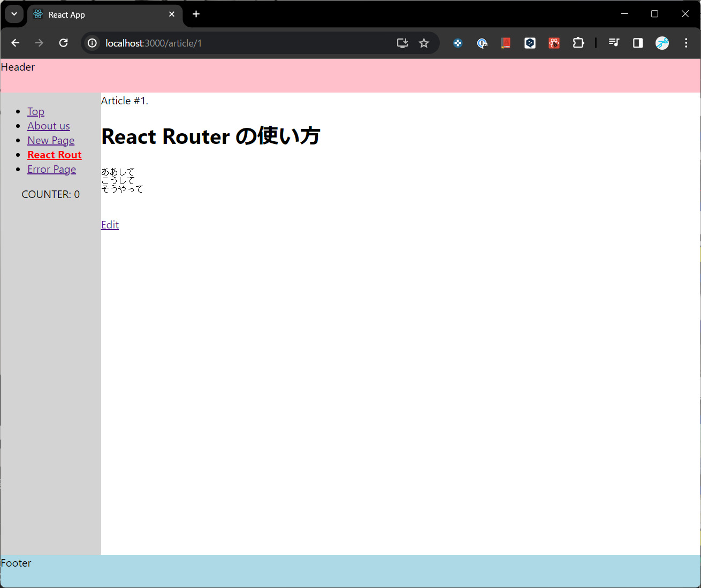Screen dimensions: 701x588
Task: Click the localhost address bar field
Action: (x=241, y=43)
